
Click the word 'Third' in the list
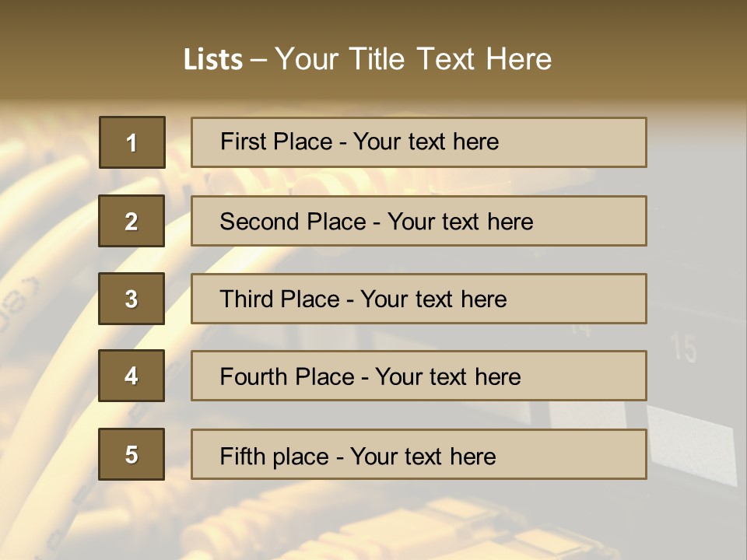coord(248,299)
